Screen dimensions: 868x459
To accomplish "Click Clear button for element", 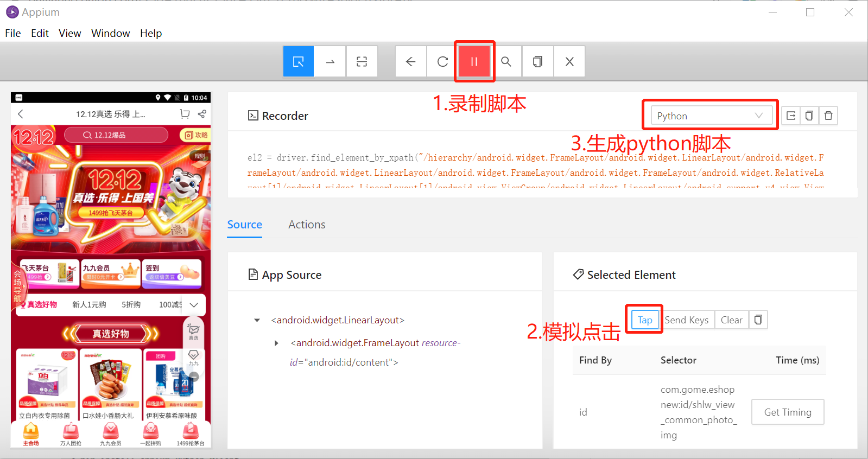I will pos(732,320).
